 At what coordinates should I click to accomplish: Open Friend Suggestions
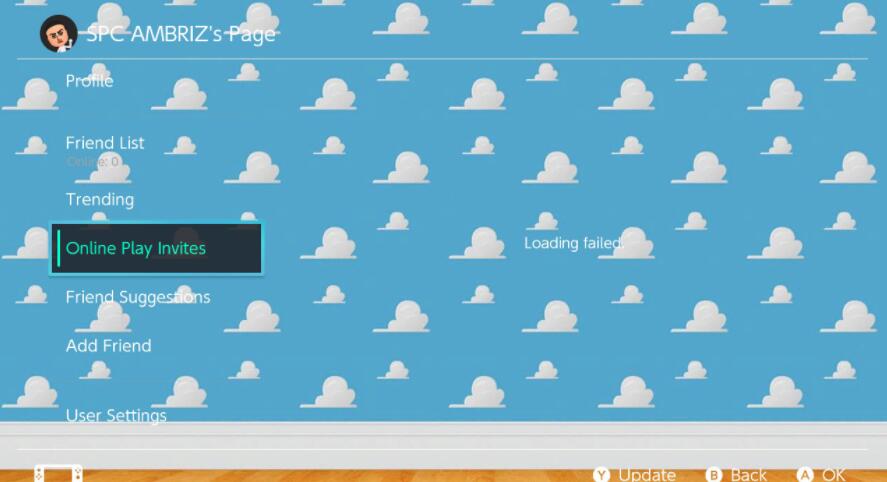point(138,297)
